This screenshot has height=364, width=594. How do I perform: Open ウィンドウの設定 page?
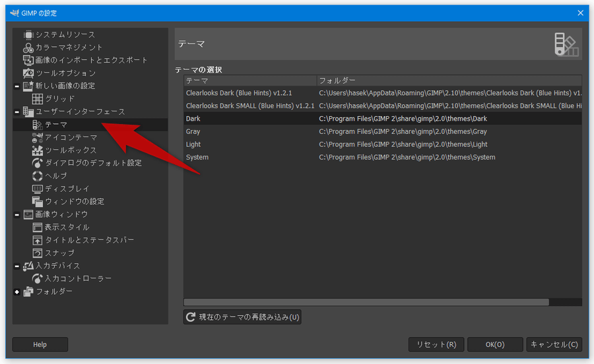75,202
